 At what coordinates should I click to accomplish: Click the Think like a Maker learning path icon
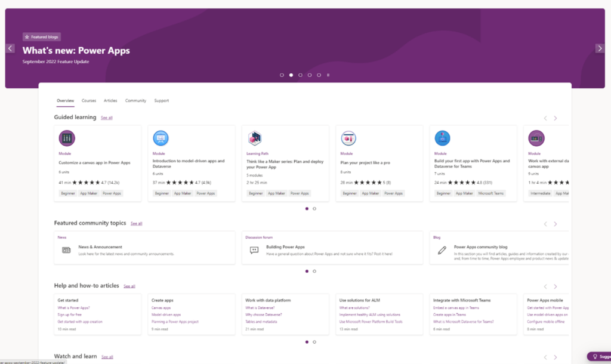254,138
